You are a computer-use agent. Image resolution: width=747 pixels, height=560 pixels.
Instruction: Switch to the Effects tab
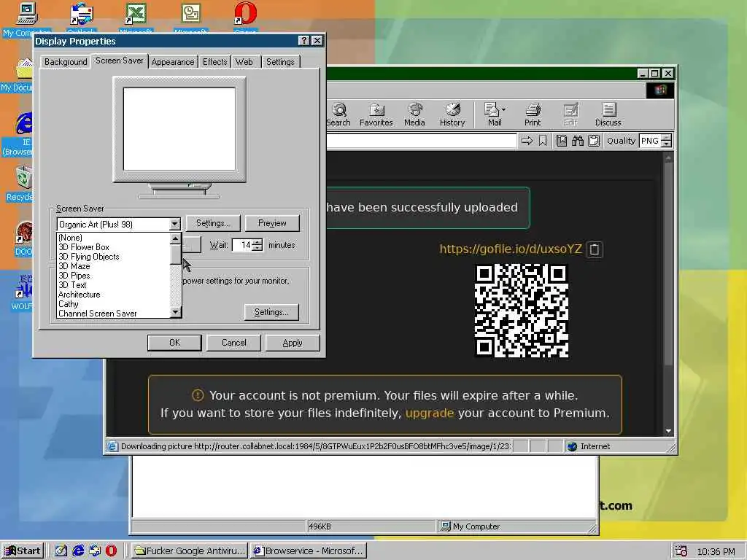pos(215,62)
